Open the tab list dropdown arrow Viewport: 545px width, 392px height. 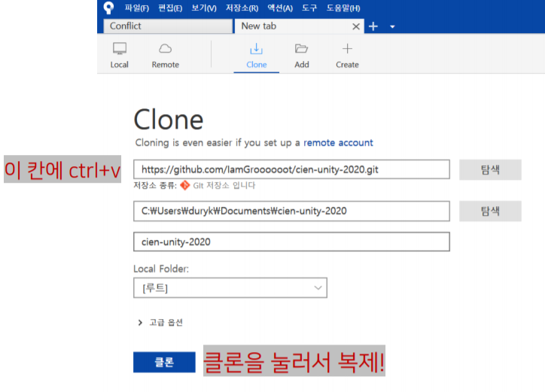coord(392,27)
